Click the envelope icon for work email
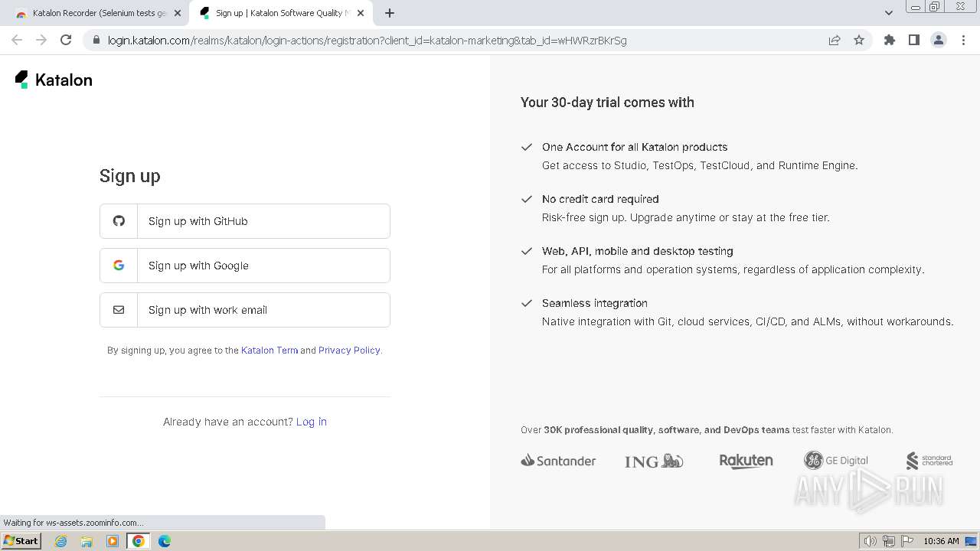980x551 pixels. pyautogui.click(x=119, y=310)
